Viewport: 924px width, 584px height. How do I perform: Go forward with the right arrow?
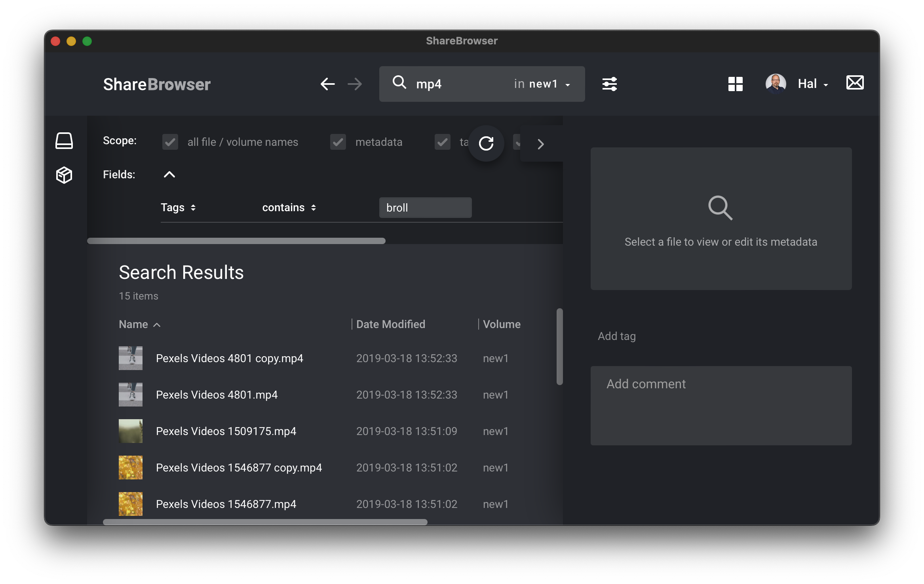click(x=355, y=84)
